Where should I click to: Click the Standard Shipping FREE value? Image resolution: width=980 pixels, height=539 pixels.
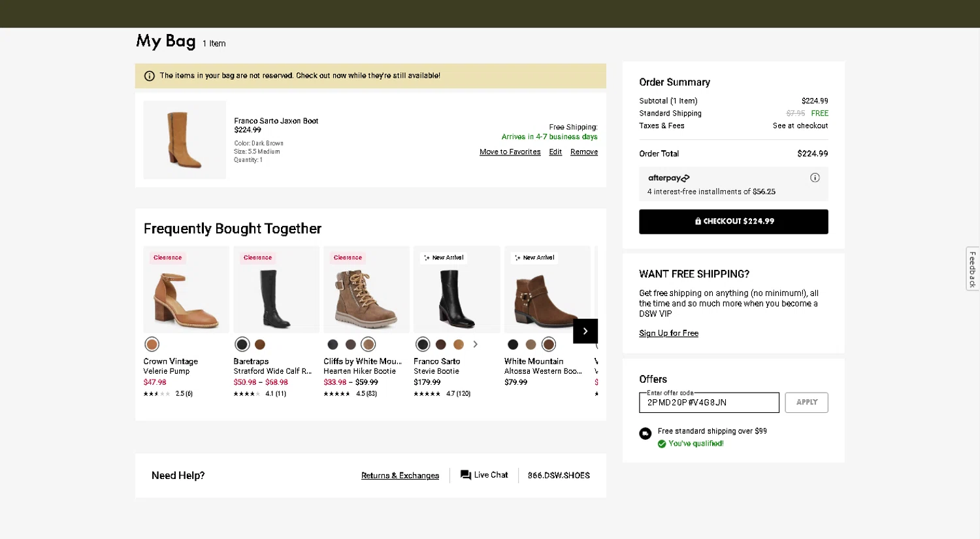click(820, 113)
